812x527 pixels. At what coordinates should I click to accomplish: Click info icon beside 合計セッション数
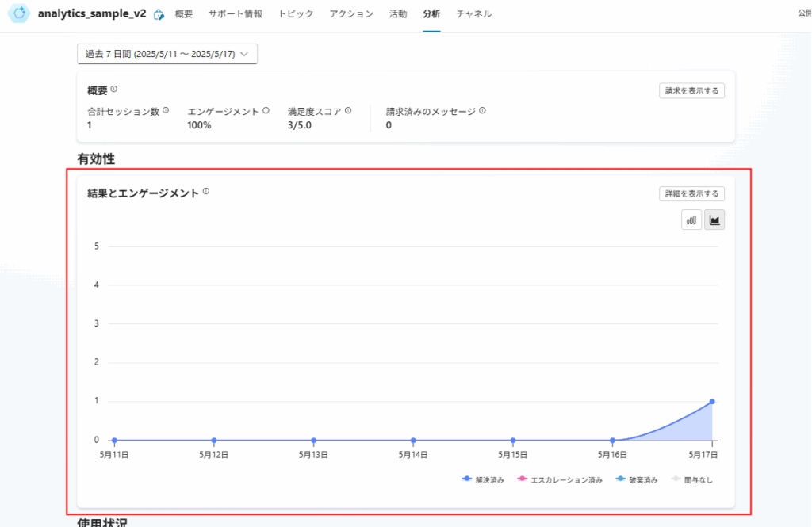tap(166, 110)
